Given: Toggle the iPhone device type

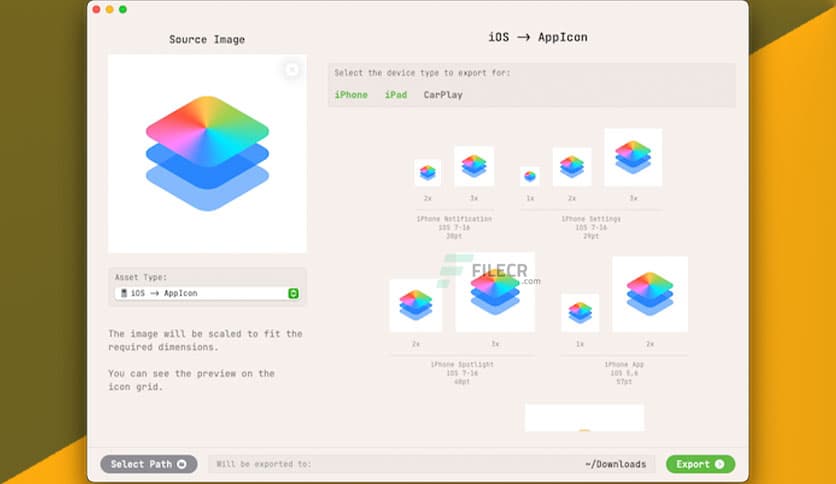Looking at the screenshot, I should (x=351, y=95).
